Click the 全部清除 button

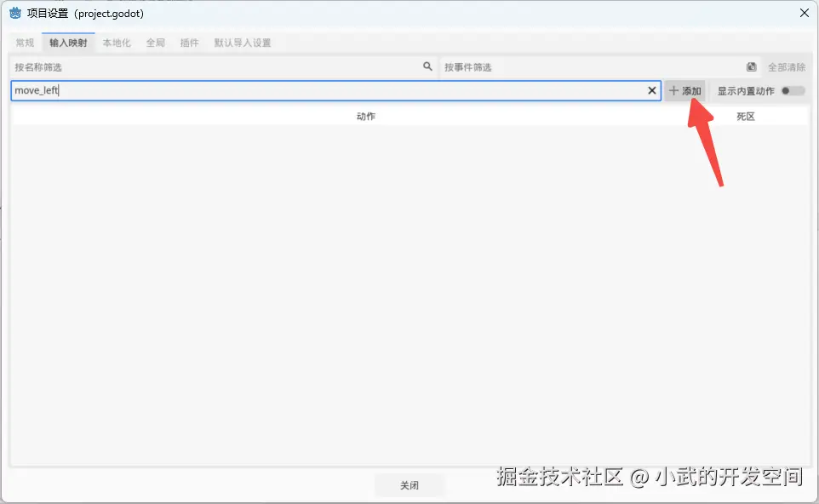coord(786,66)
